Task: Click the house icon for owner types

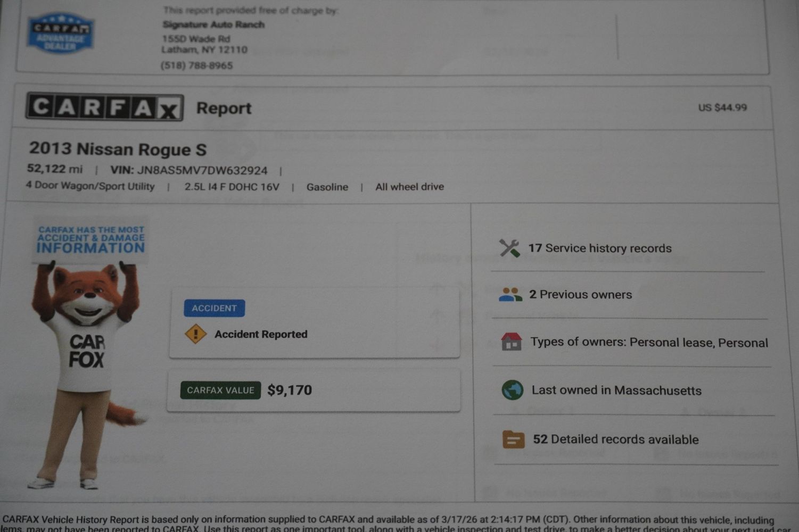Action: click(511, 342)
